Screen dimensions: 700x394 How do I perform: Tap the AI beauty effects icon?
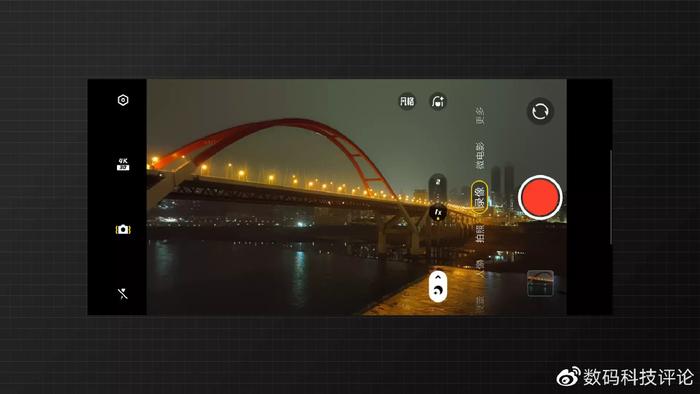coord(438,102)
